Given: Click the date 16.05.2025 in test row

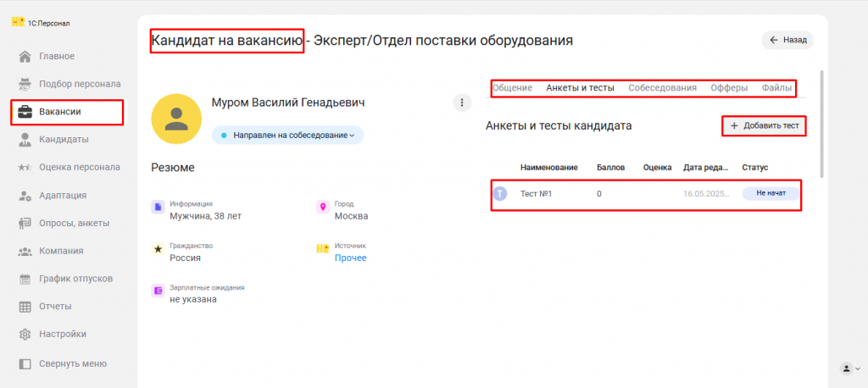Looking at the screenshot, I should (706, 194).
